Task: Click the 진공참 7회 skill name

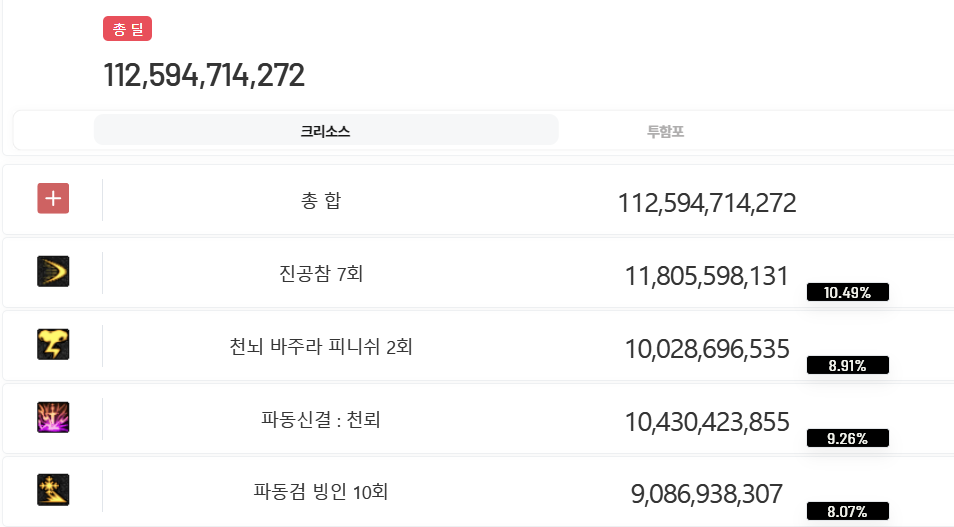Action: tap(321, 273)
